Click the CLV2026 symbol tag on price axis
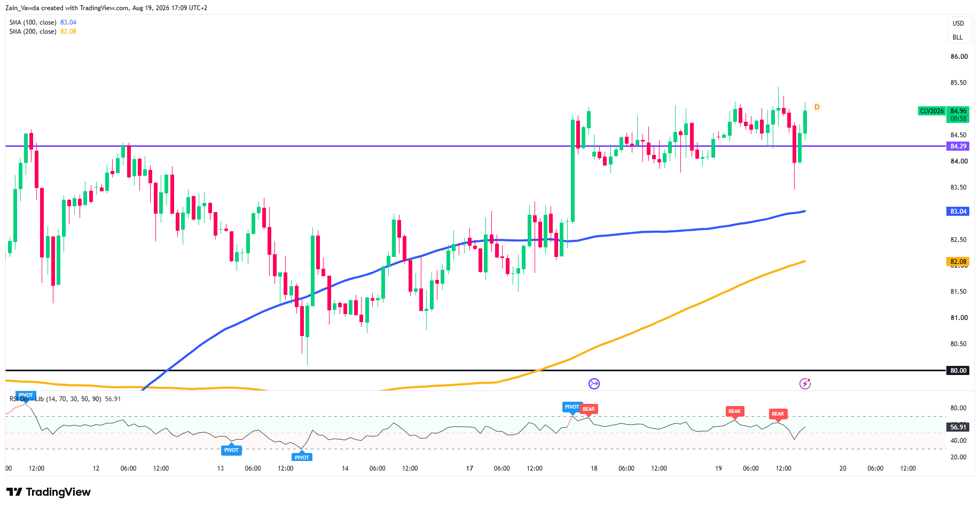The height and width of the screenshot is (508, 980). (931, 111)
